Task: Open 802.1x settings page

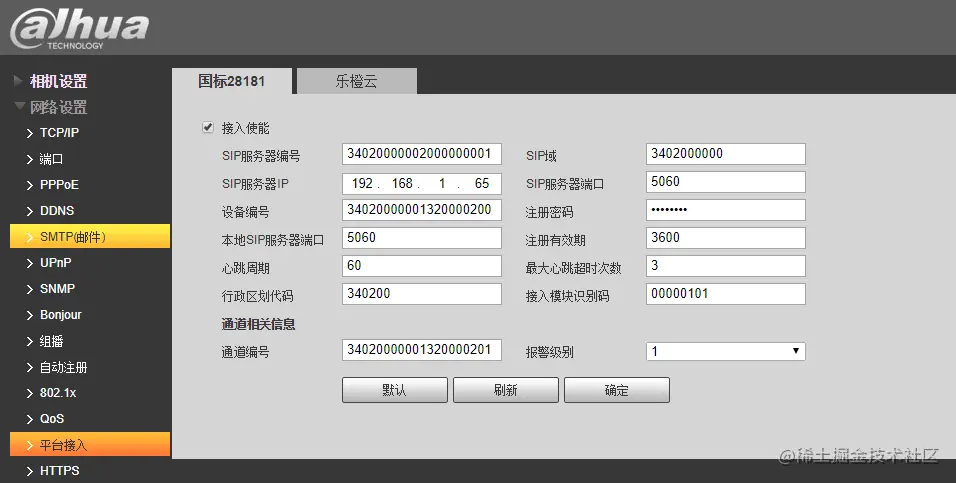Action: click(x=58, y=393)
